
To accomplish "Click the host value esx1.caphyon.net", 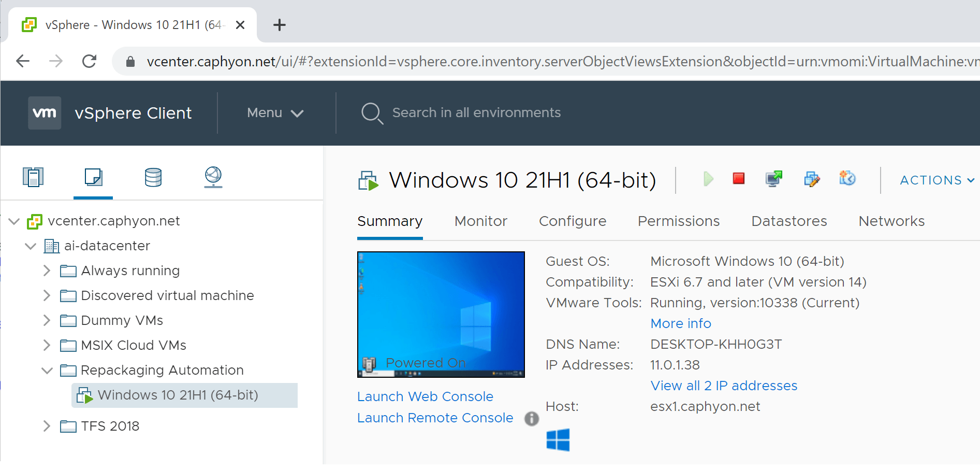I will 705,406.
